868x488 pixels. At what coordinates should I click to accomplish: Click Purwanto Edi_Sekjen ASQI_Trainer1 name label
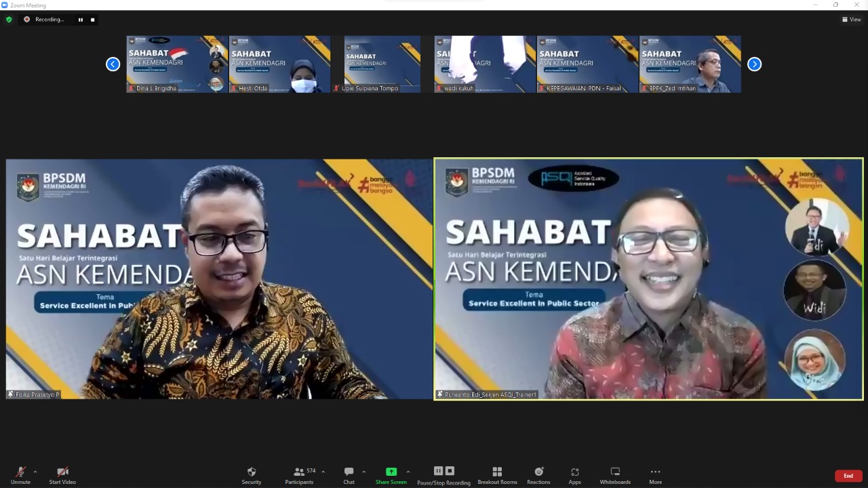(x=487, y=394)
